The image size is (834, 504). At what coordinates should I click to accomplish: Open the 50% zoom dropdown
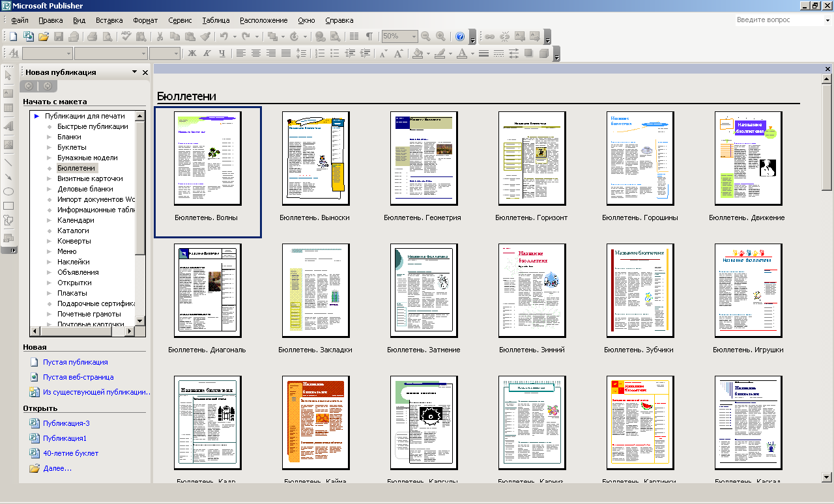pos(413,36)
